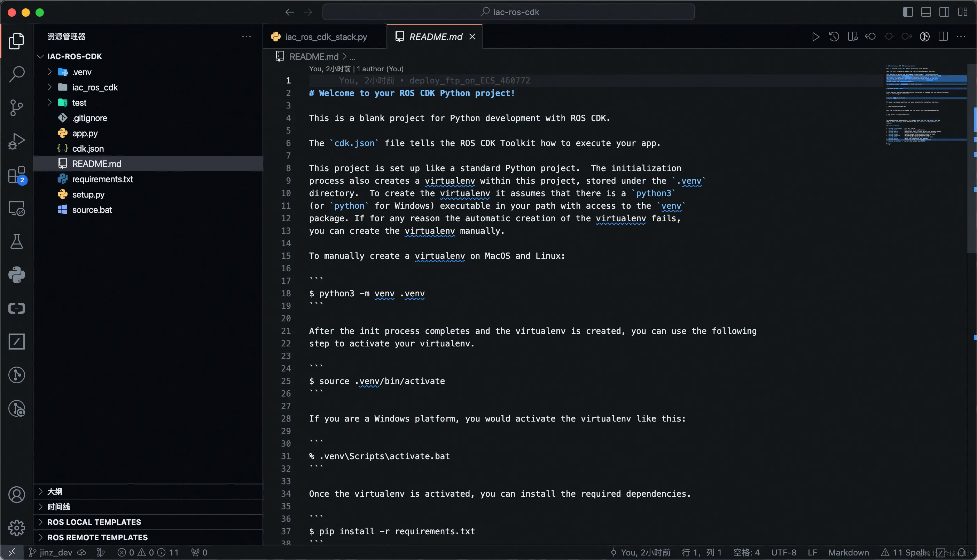Switch to iac_ros_cdk_stack.py tab
The image size is (977, 560).
[x=325, y=37]
